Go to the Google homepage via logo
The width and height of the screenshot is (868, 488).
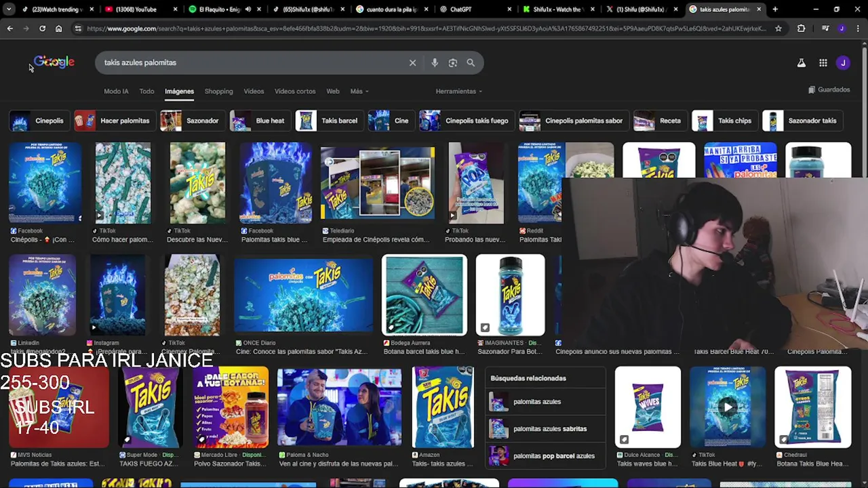(54, 62)
